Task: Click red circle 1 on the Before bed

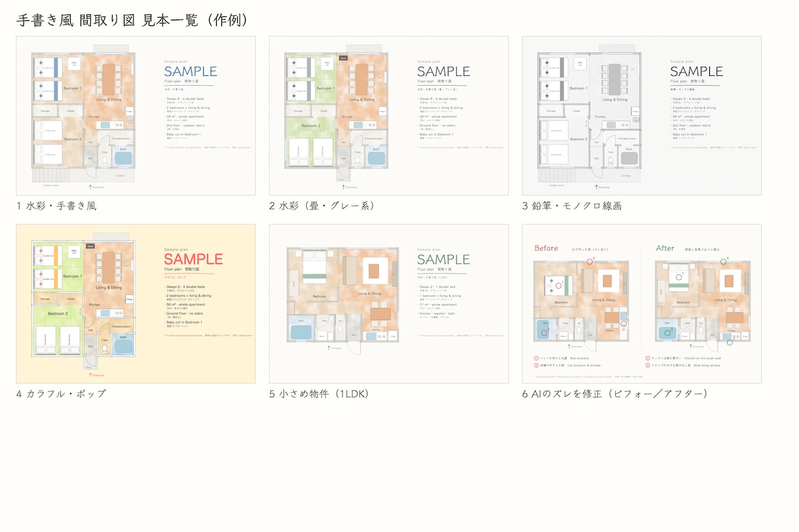Action: pyautogui.click(x=559, y=286)
